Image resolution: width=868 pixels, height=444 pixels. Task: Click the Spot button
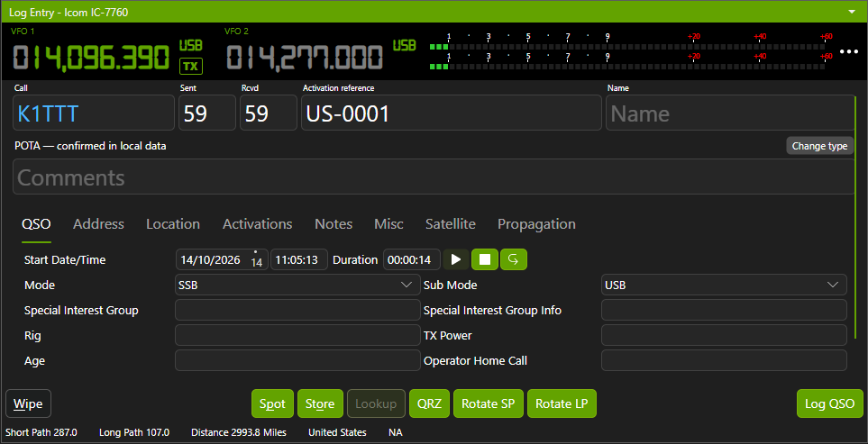[x=272, y=403]
